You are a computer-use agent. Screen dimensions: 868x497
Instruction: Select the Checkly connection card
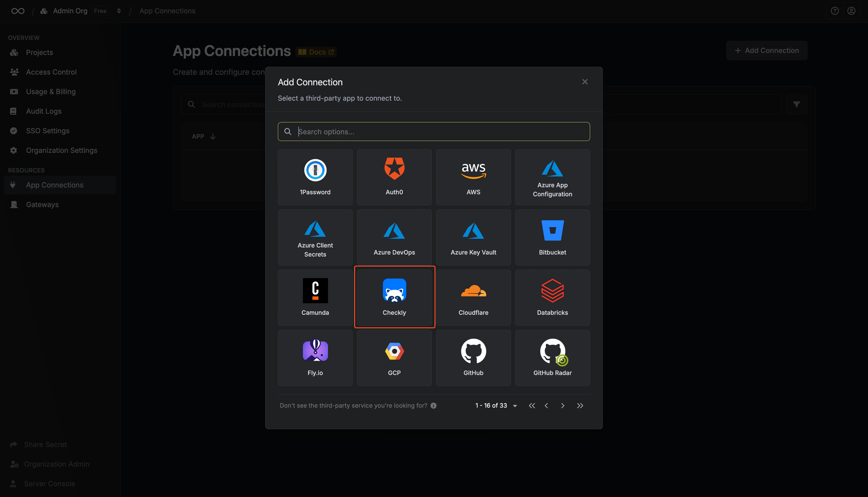tap(394, 298)
